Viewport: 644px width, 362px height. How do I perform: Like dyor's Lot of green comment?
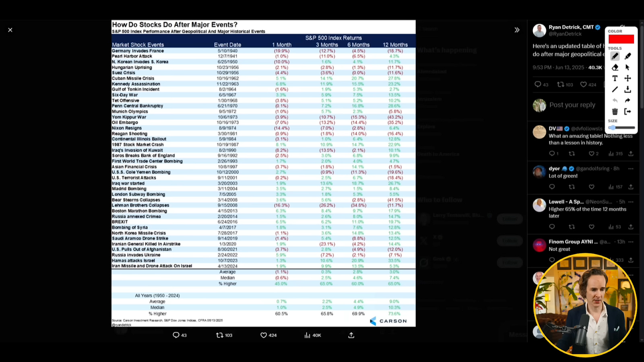pos(591,187)
